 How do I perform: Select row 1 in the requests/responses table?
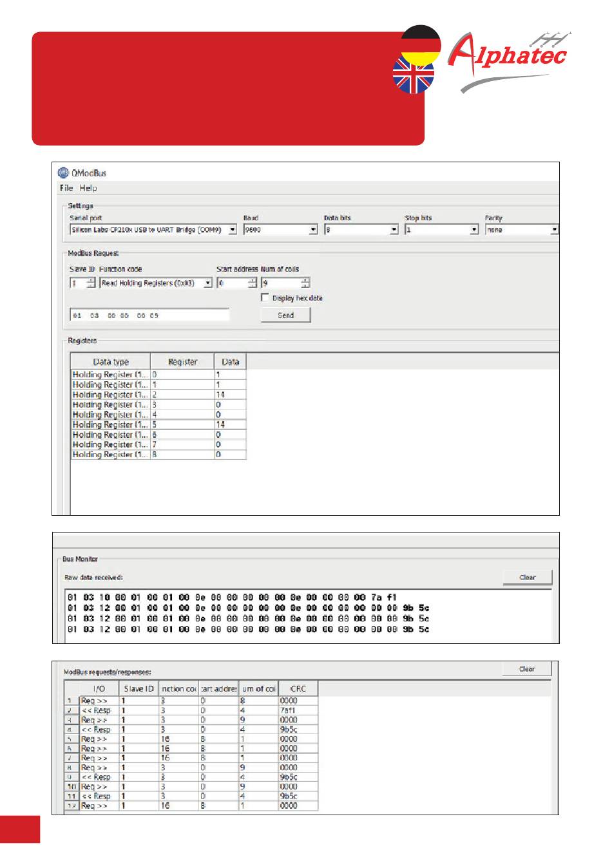pyautogui.click(x=191, y=701)
